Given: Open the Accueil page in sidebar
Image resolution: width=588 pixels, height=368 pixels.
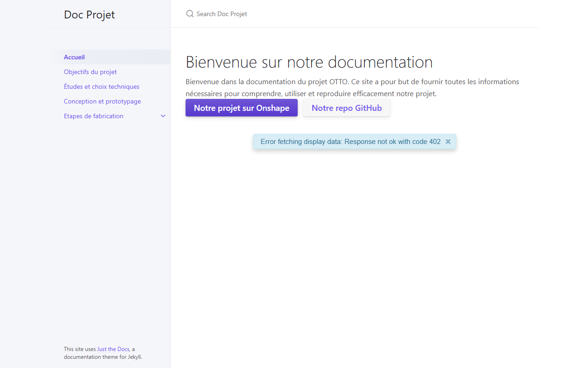Looking at the screenshot, I should (110, 57).
